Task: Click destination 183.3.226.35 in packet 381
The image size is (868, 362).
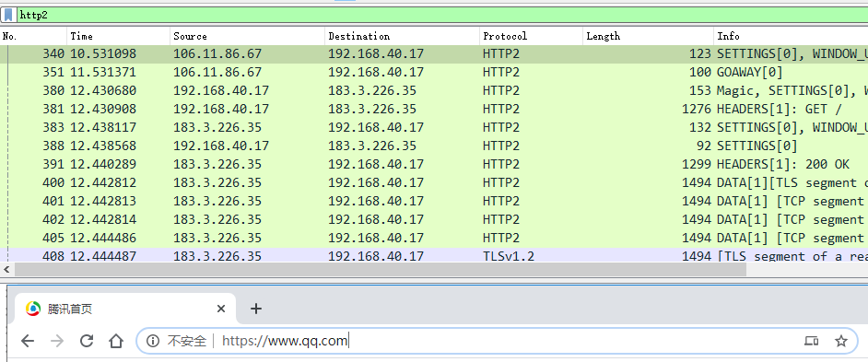Action: (372, 109)
